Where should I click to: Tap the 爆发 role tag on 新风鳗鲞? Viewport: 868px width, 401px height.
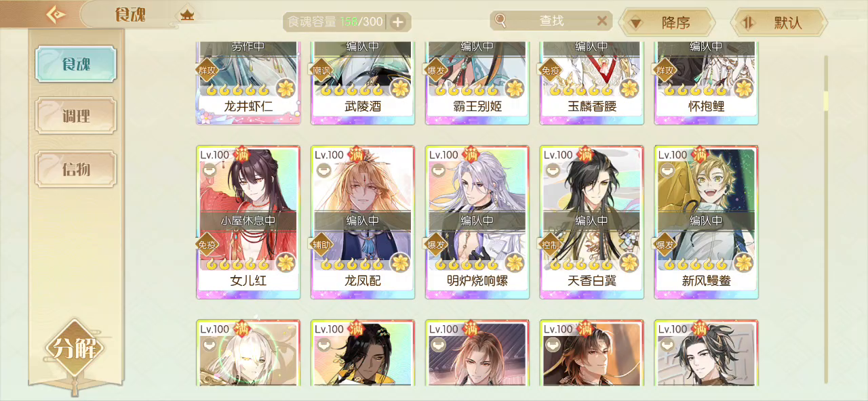(664, 245)
